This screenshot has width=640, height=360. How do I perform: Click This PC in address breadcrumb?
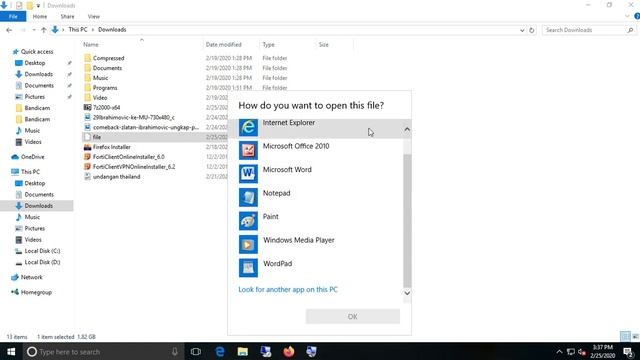[x=78, y=30]
